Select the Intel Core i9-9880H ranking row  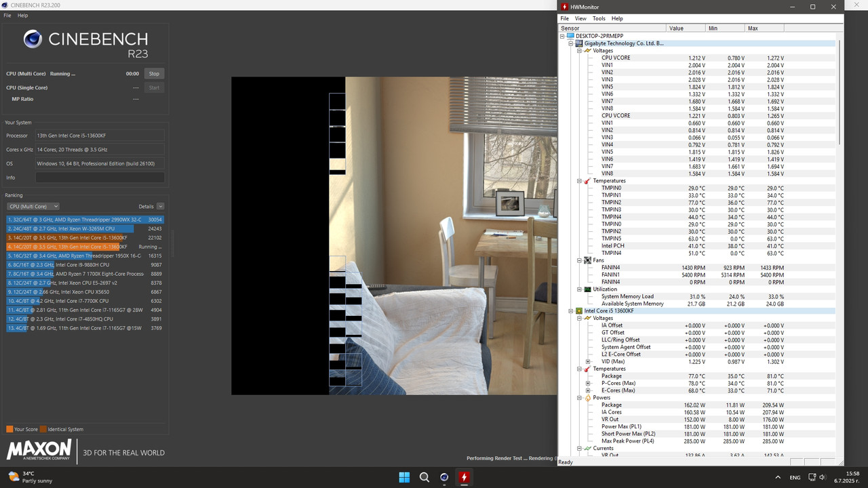pyautogui.click(x=85, y=265)
